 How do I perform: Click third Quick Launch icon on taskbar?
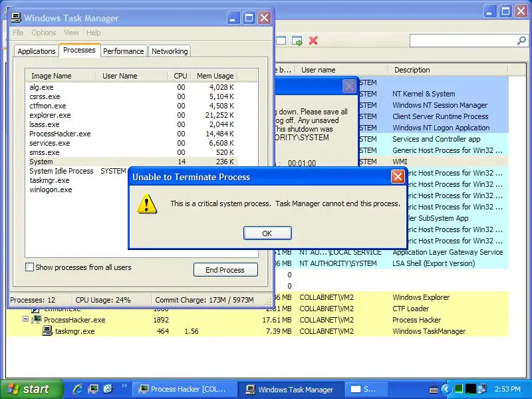click(108, 388)
